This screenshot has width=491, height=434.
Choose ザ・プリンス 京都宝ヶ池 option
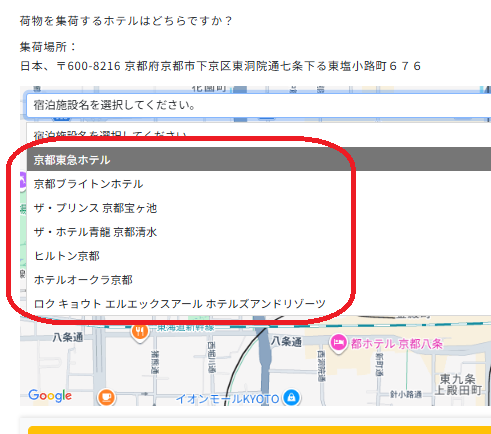259,208
